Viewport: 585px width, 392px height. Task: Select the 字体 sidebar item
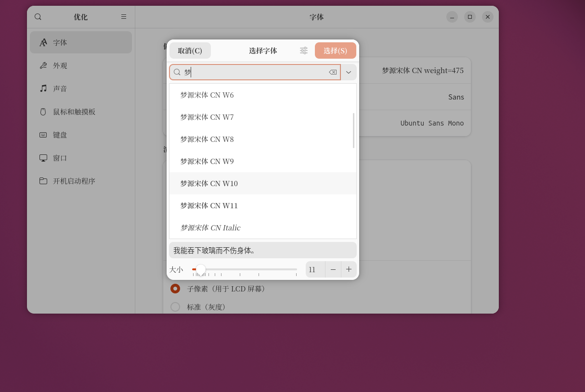point(81,42)
